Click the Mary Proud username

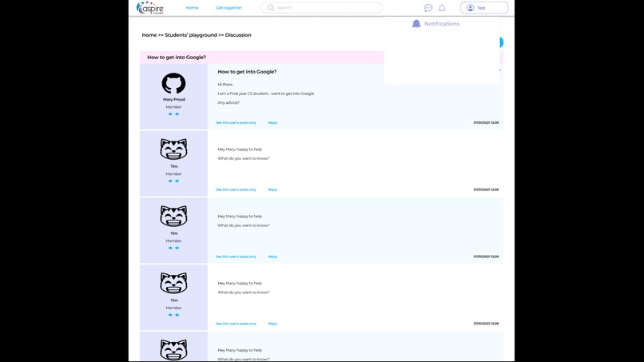(x=173, y=99)
